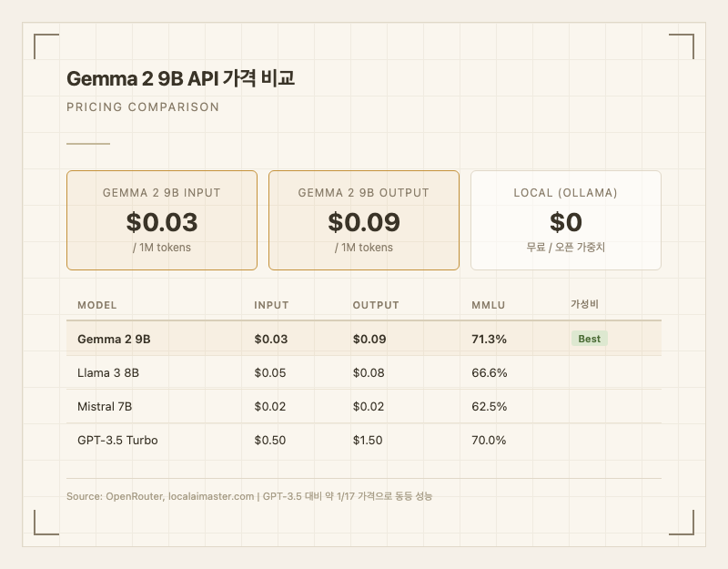Click the OUTPUT column header

tap(376, 305)
